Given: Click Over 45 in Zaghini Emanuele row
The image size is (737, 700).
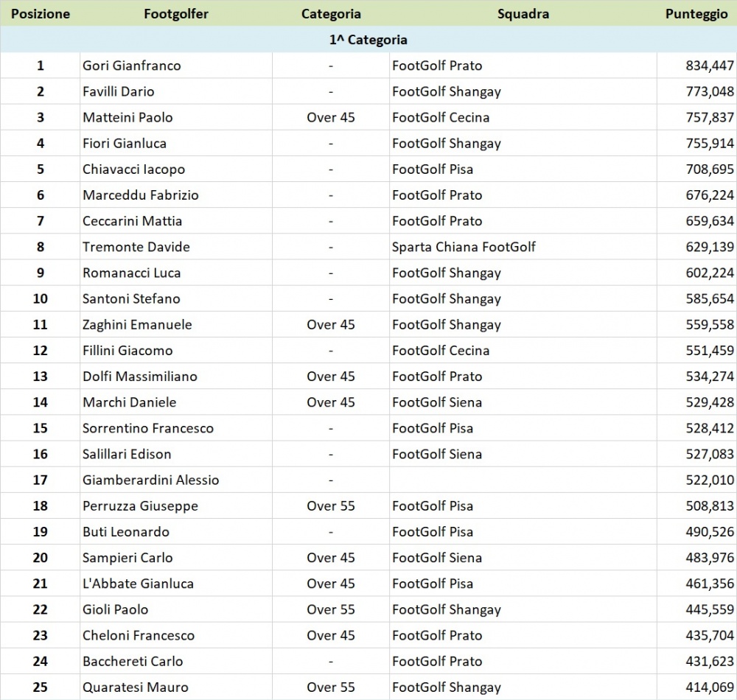Looking at the screenshot, I should pyautogui.click(x=331, y=324).
